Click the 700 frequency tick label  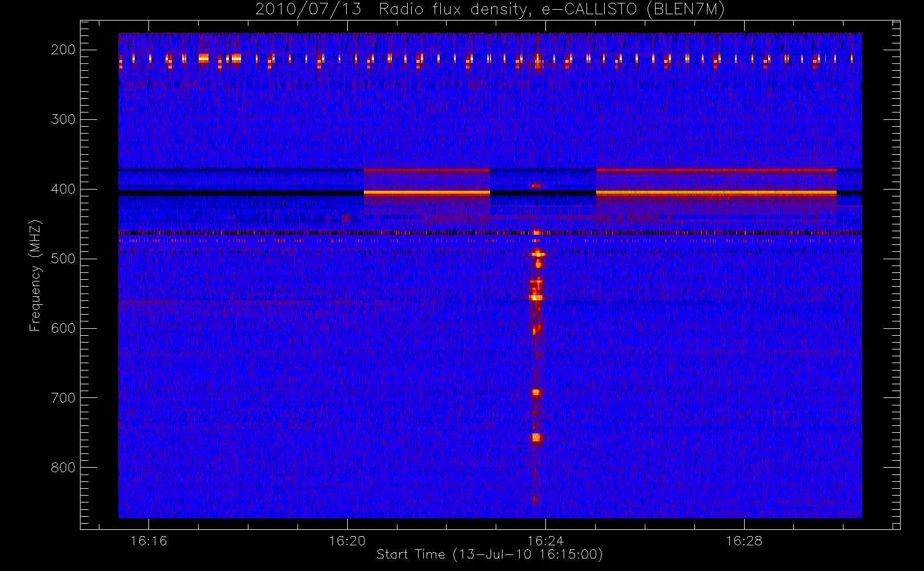63,398
